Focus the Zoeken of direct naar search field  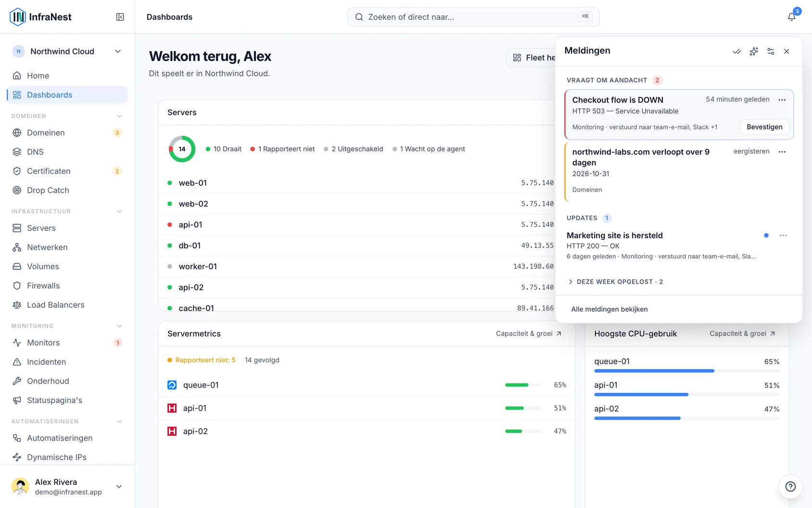(x=473, y=17)
